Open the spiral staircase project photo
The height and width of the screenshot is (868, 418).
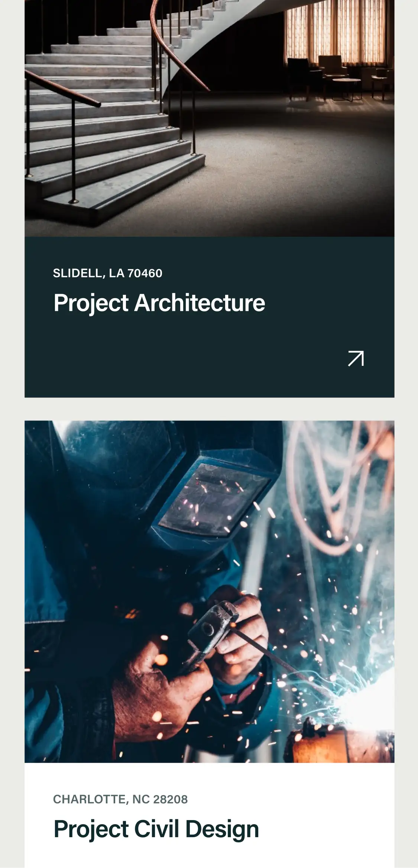(210, 118)
